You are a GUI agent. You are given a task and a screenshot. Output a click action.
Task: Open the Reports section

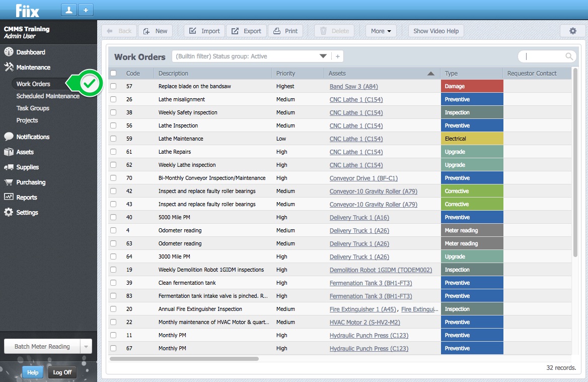coord(21,198)
